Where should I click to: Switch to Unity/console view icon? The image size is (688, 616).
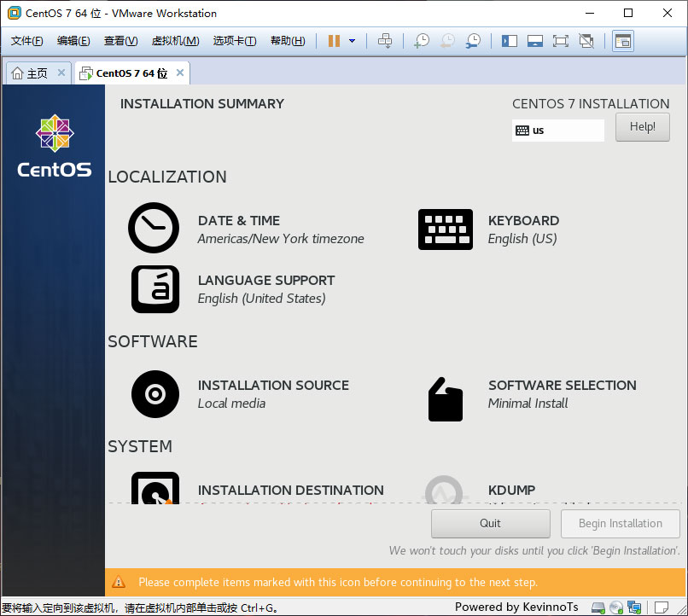click(623, 41)
